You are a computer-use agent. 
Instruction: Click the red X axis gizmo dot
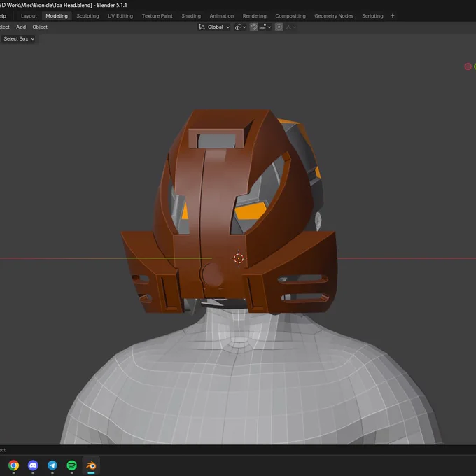point(468,66)
